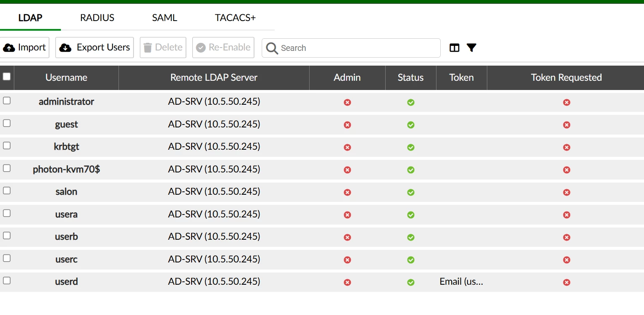Sort by Username column header
This screenshot has width=644, height=315.
[66, 77]
